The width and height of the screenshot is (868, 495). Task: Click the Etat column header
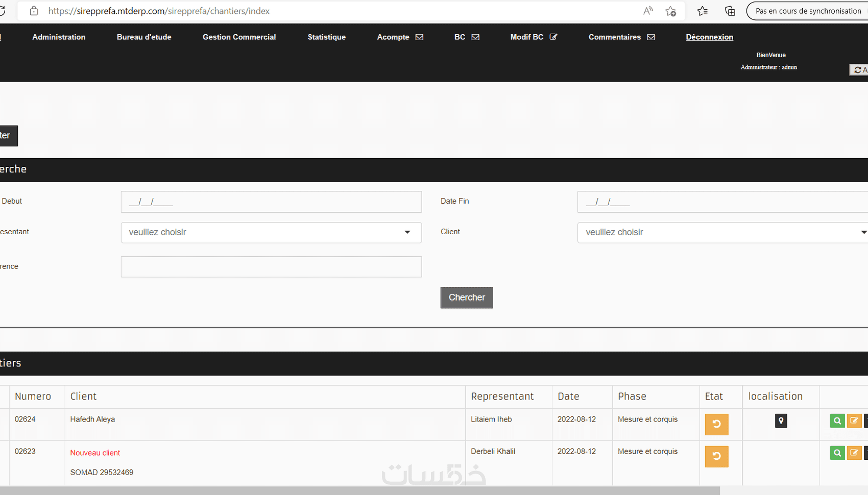click(x=714, y=397)
